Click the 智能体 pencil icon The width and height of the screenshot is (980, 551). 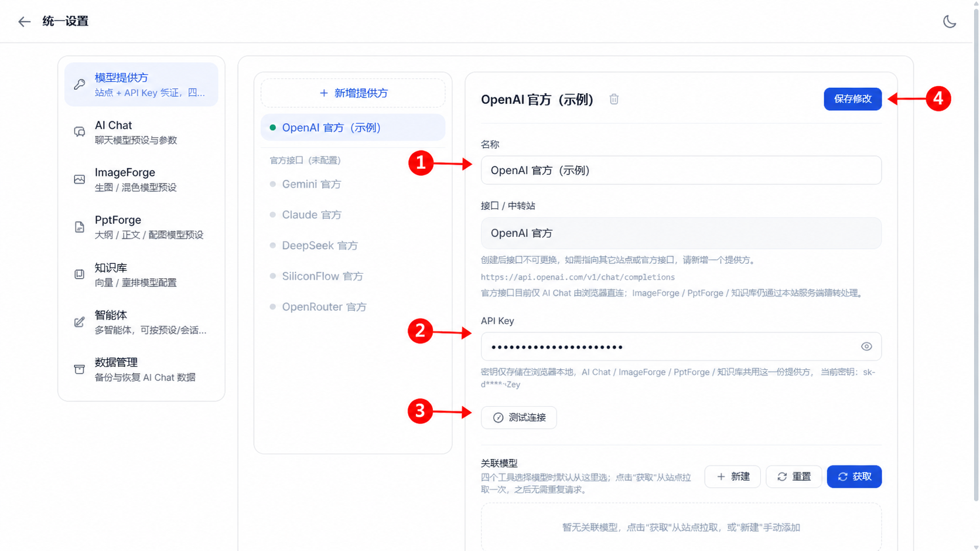[x=80, y=322]
